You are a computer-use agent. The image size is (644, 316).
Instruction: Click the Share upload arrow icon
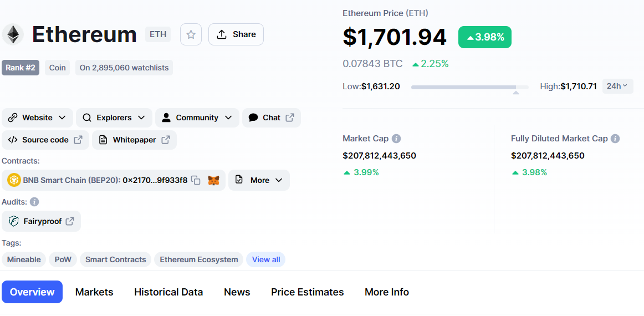(x=222, y=34)
